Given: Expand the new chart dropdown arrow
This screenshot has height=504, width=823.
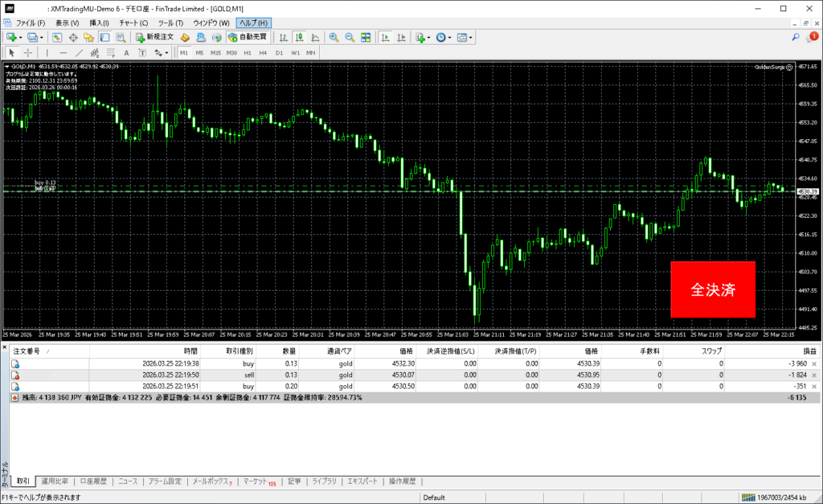Looking at the screenshot, I should tap(20, 37).
